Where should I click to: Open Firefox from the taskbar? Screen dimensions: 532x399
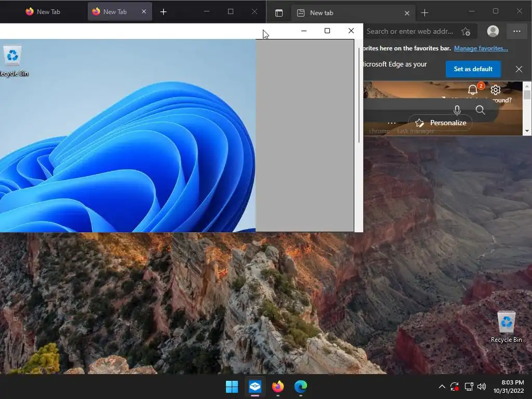(278, 387)
